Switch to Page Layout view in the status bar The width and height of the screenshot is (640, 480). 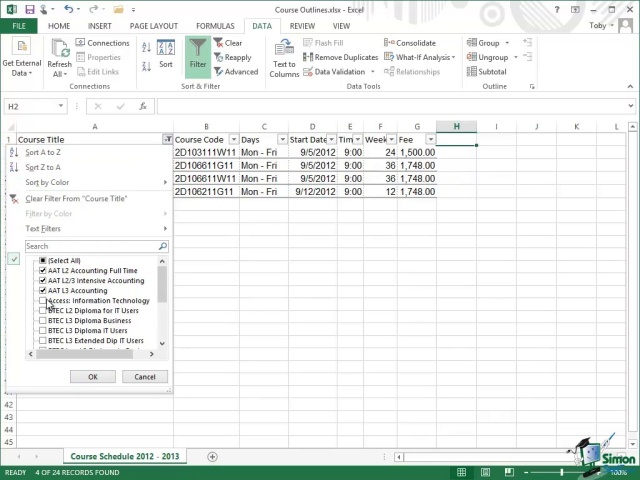485,472
